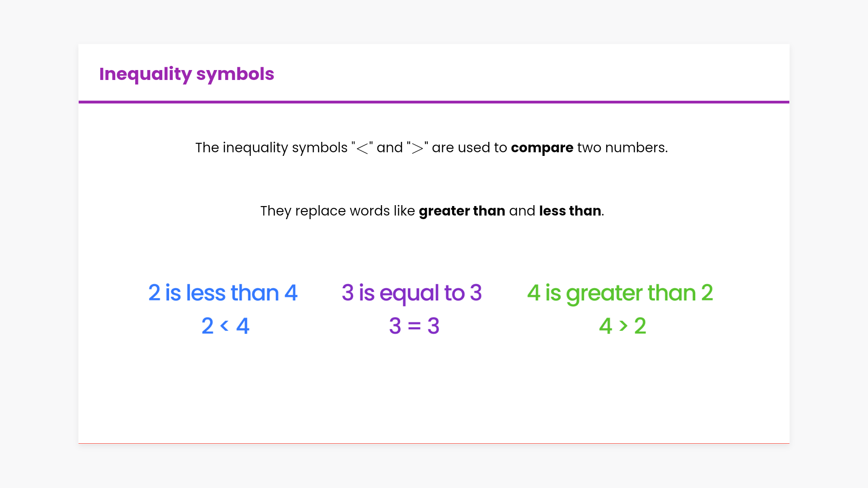This screenshot has height=488, width=868.
Task: Click the black ">" symbol in quotes
Action: pos(417,148)
